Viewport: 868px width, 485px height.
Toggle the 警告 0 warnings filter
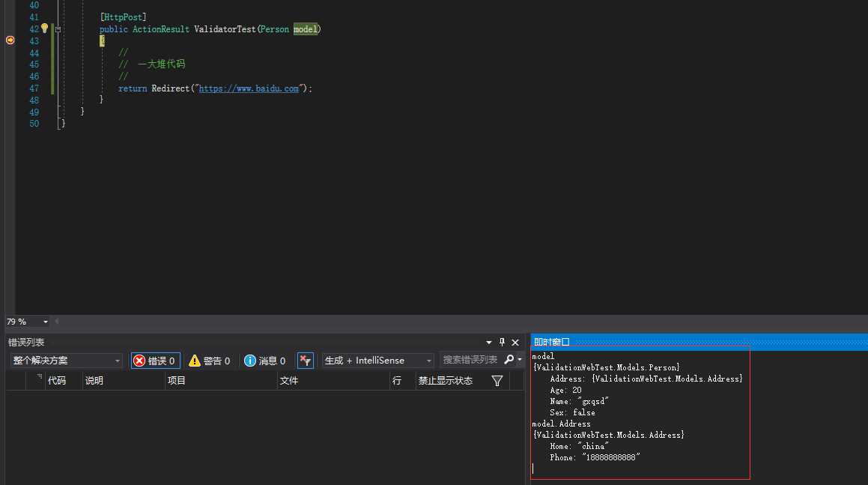tap(209, 361)
